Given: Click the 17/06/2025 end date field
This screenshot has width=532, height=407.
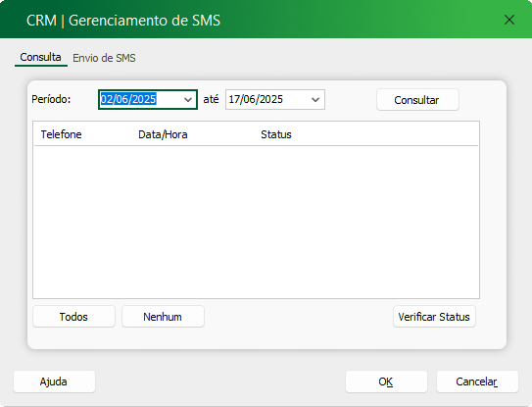Looking at the screenshot, I should (275, 99).
